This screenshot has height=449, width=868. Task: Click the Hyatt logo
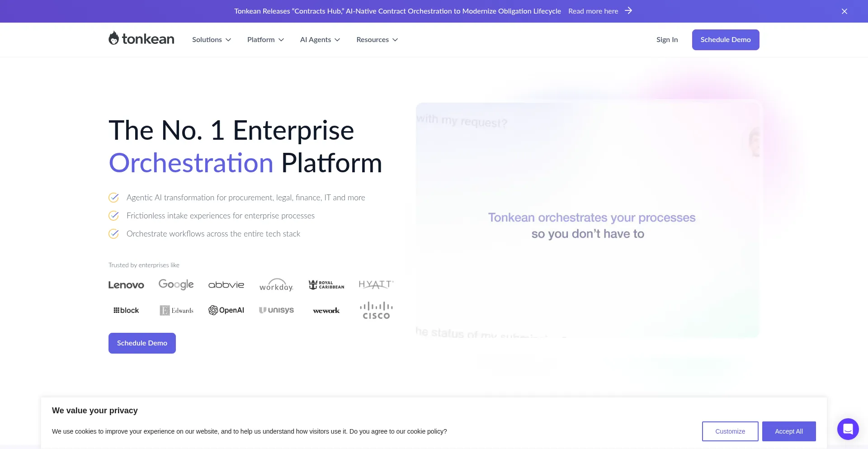[x=376, y=284]
